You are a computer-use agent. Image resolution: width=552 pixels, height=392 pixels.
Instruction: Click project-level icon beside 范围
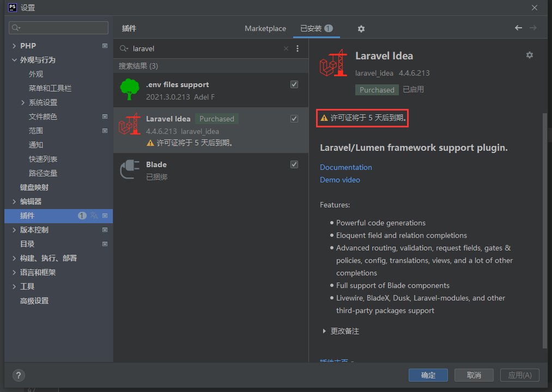pyautogui.click(x=105, y=131)
